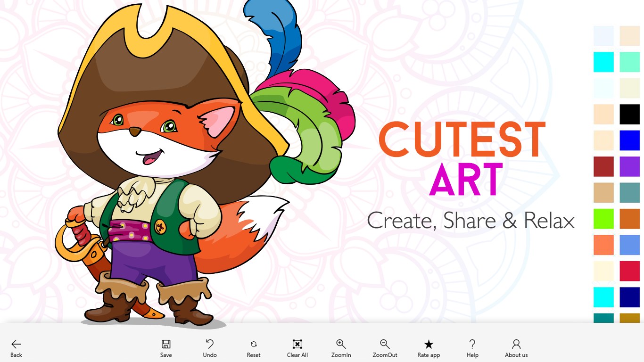Pick the black color swatch
Screen dimensions: 644x362
630,115
